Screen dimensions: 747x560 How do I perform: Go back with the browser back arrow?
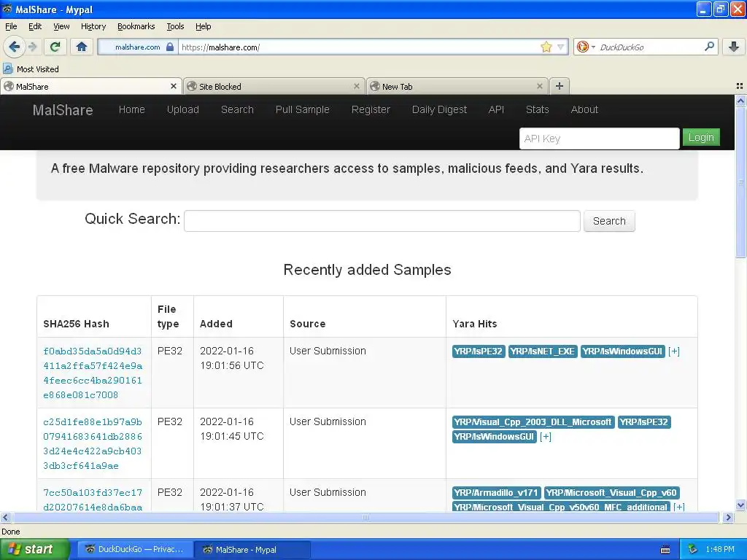14,47
